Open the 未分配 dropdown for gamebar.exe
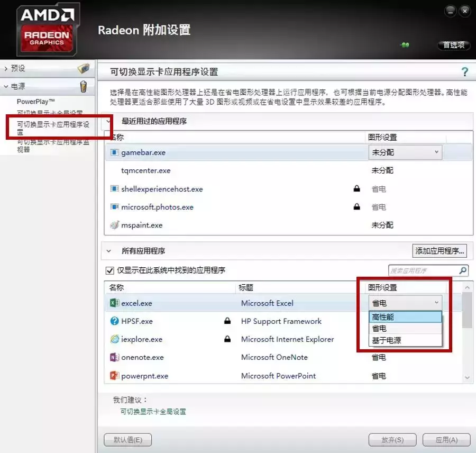This screenshot has height=453, width=476. pos(405,152)
